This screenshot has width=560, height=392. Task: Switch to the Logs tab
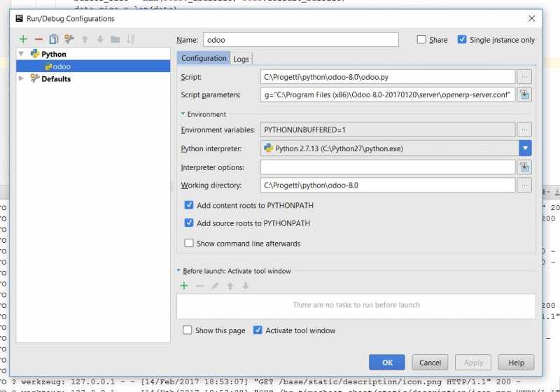241,59
